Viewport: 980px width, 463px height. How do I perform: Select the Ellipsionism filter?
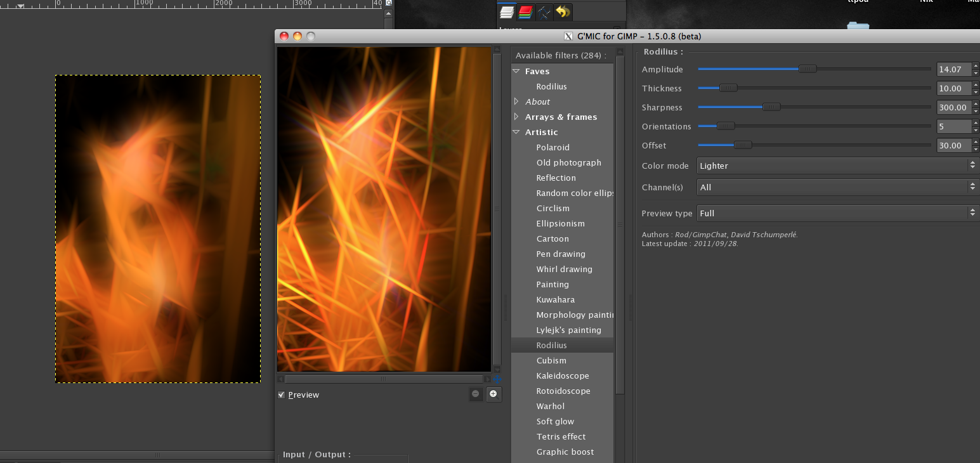(x=562, y=223)
